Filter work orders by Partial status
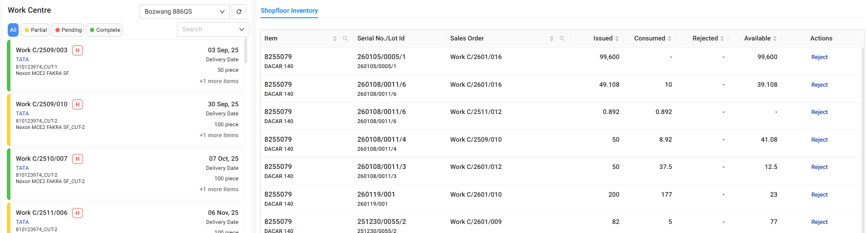The image size is (868, 233). (x=35, y=30)
